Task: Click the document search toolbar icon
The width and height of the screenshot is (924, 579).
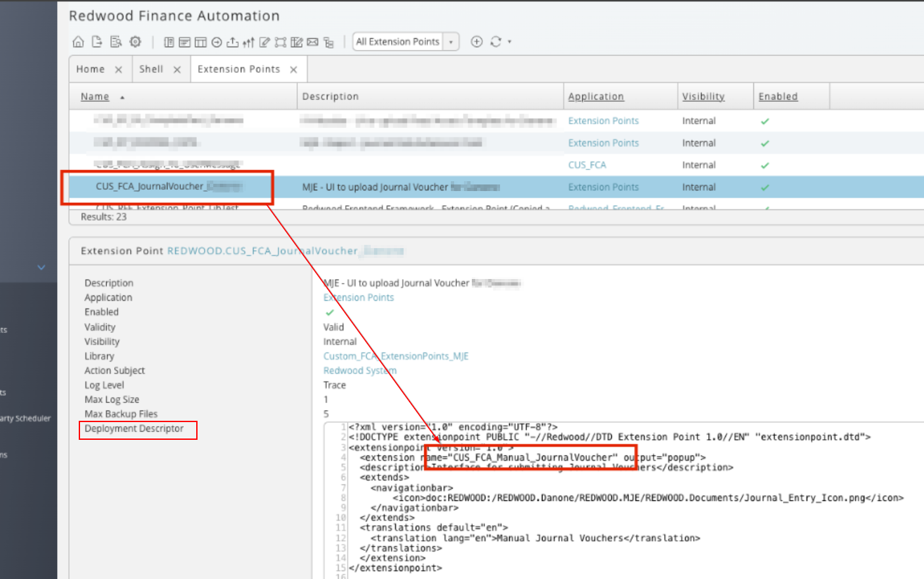Action: [x=116, y=42]
